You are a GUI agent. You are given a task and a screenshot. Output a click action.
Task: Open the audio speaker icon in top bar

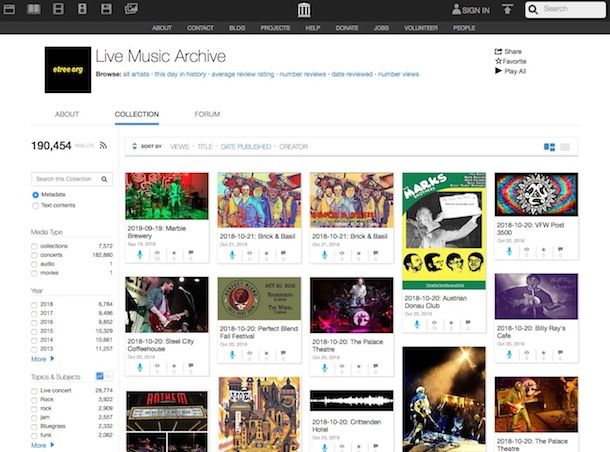(x=82, y=9)
